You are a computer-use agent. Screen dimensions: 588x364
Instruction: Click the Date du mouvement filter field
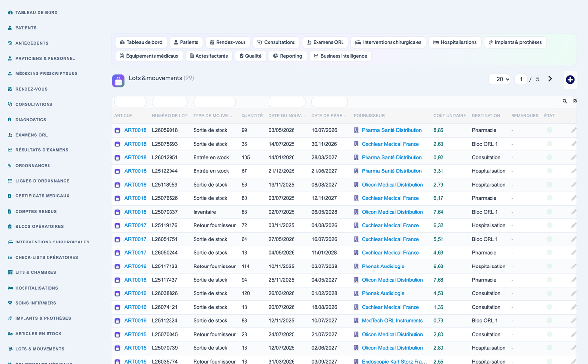tap(287, 102)
